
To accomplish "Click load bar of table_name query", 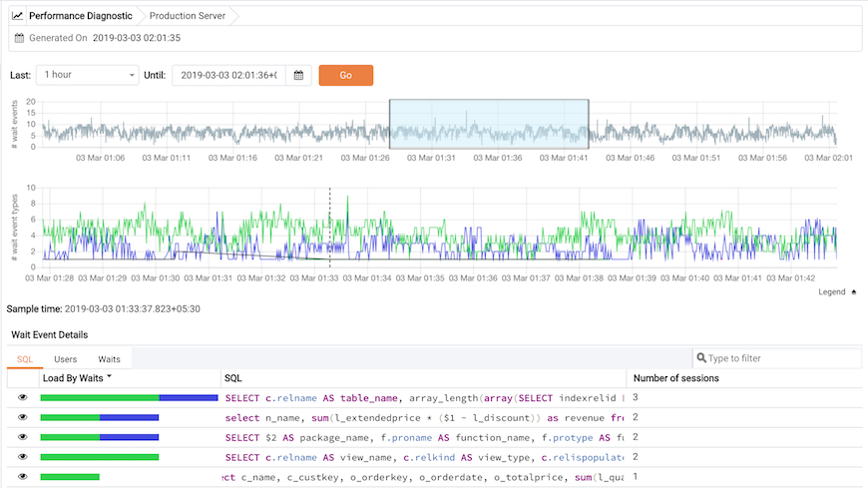I will 129,398.
